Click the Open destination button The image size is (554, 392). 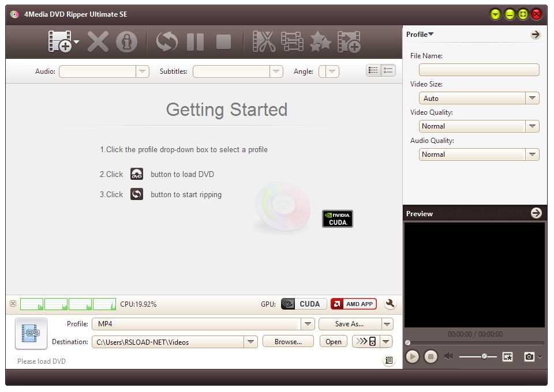[x=334, y=341]
